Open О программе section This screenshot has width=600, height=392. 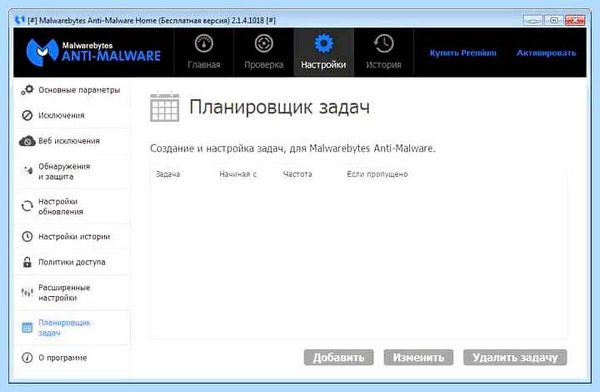pyautogui.click(x=72, y=358)
